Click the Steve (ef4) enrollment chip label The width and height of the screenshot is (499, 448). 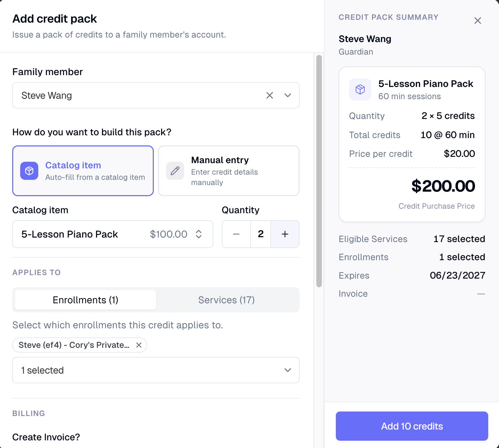point(74,345)
